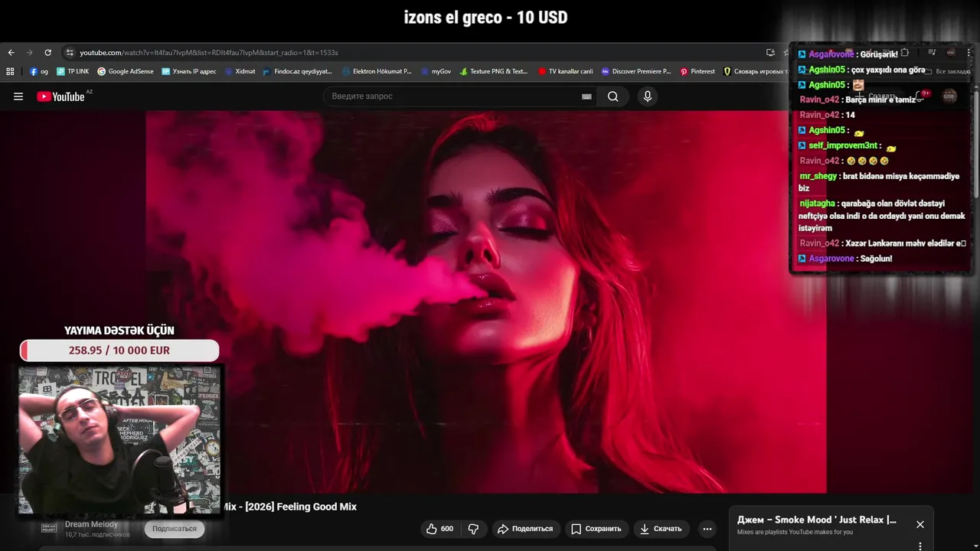The height and width of the screenshot is (551, 980).
Task: Click the streamer webcam overlay
Action: tap(119, 440)
